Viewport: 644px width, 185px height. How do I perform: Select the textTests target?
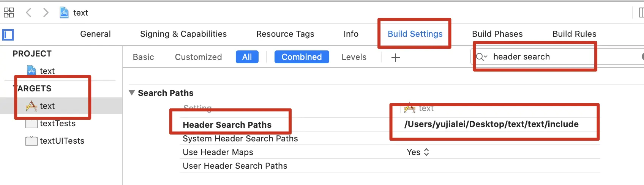coord(57,124)
